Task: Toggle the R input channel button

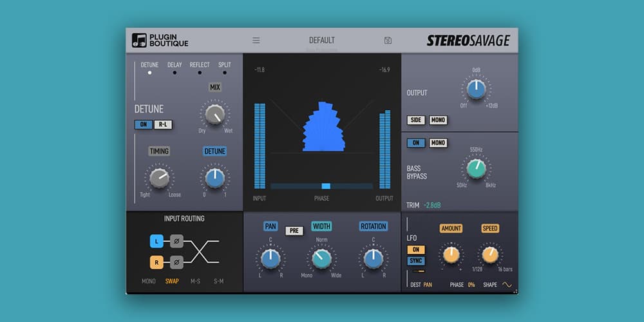Action: pos(157,262)
